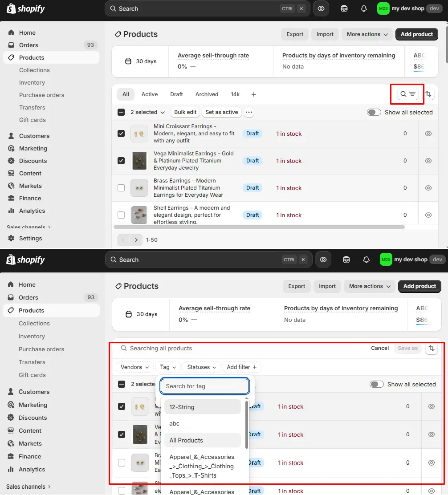Click the Shopify inbox icon in top bar
This screenshot has height=495, width=448.
click(x=344, y=8)
